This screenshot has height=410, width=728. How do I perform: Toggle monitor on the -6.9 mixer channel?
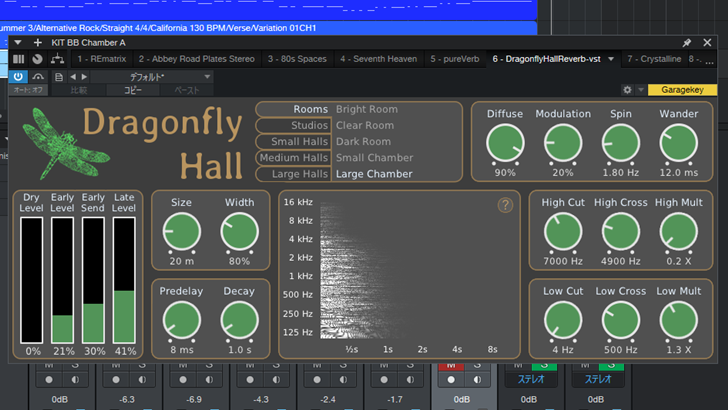pyautogui.click(x=209, y=380)
